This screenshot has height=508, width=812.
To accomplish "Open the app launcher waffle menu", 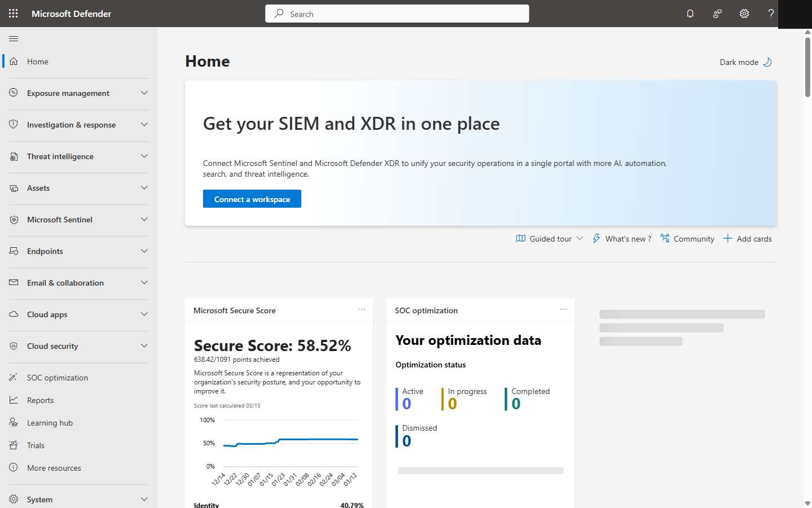I will (13, 13).
